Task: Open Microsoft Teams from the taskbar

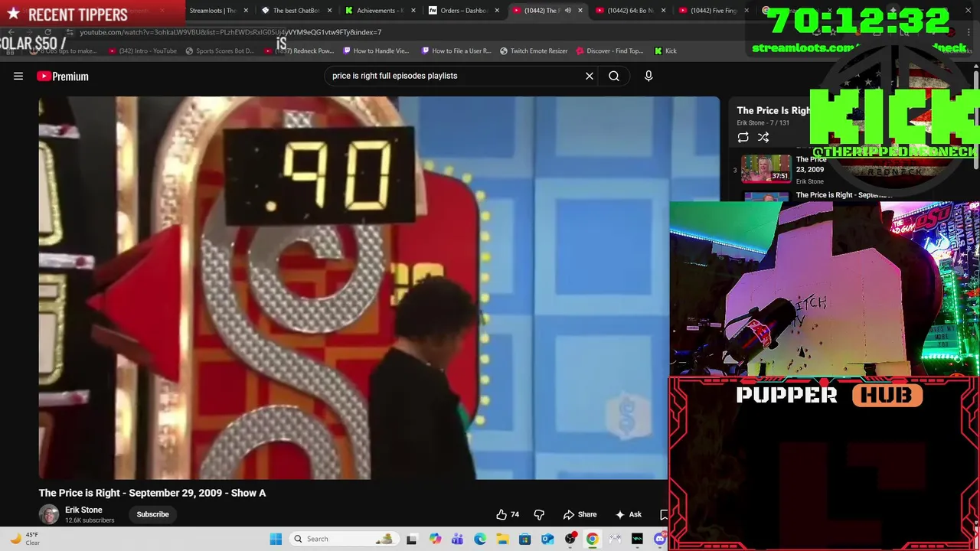Action: tap(457, 539)
